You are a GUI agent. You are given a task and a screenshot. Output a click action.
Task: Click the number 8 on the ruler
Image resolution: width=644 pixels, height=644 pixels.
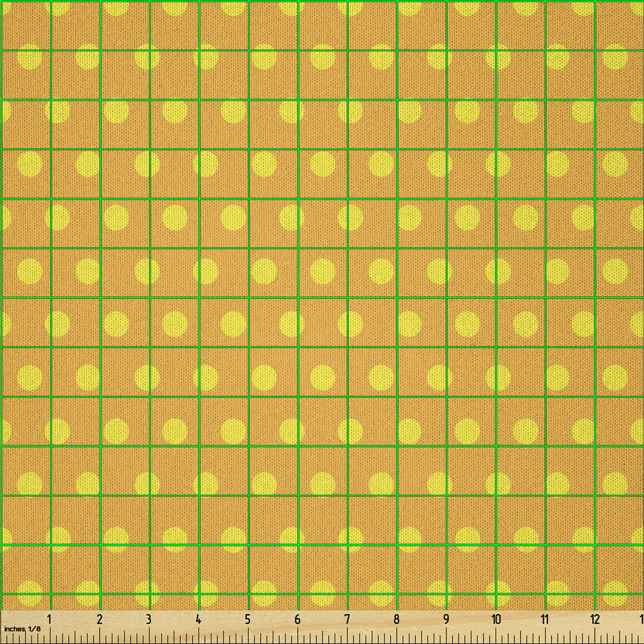pos(396,619)
